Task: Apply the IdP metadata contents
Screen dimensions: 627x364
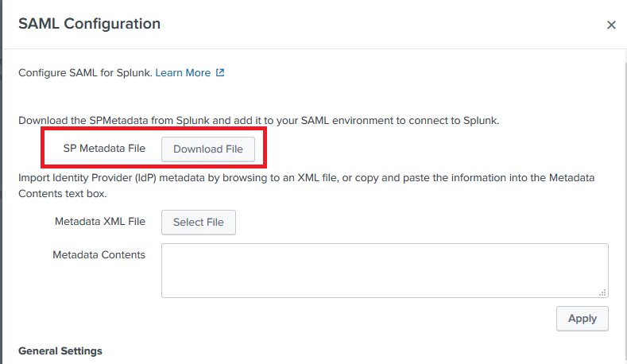Action: click(x=582, y=318)
